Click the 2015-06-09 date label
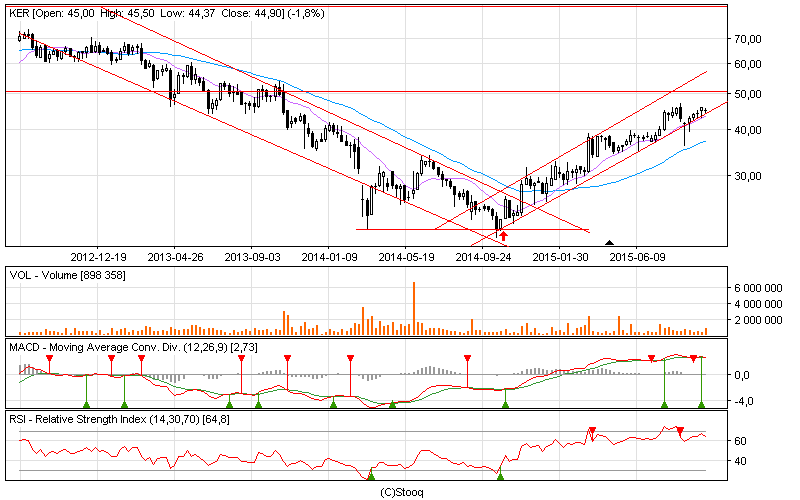This screenshot has height=500, width=800. click(x=637, y=257)
